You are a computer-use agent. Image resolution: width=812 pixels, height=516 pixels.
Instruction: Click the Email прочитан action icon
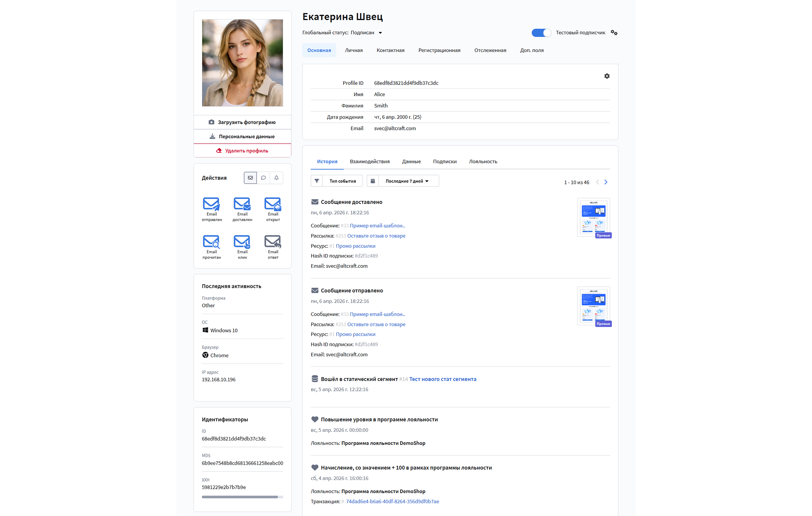[x=211, y=242]
